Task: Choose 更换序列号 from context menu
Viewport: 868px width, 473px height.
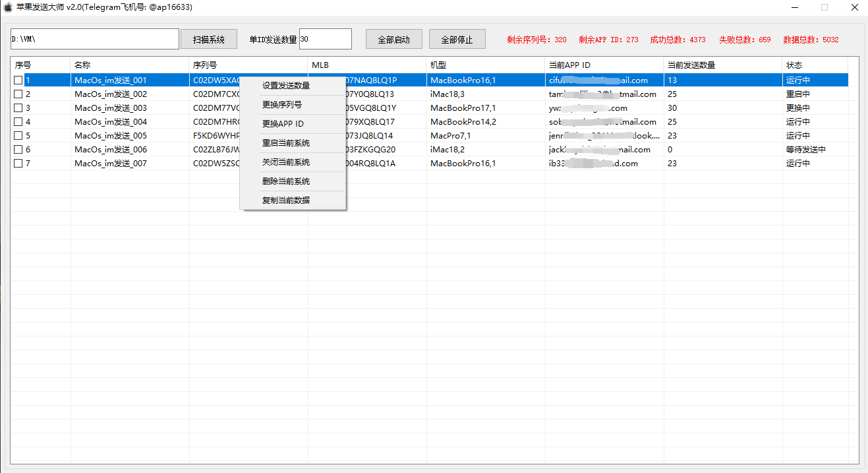Action: tap(293, 105)
